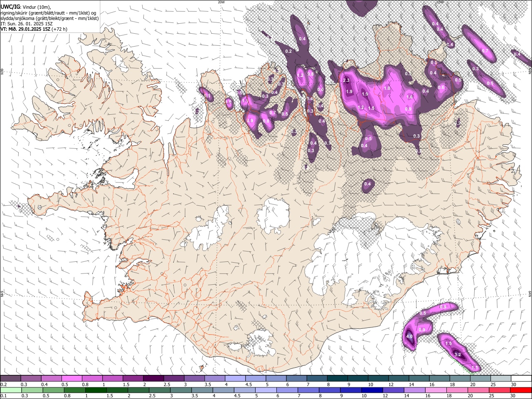Select the 'IT: Sun. 26. 01. 2025 15Z' line
532x399 pixels.
click(x=27, y=24)
